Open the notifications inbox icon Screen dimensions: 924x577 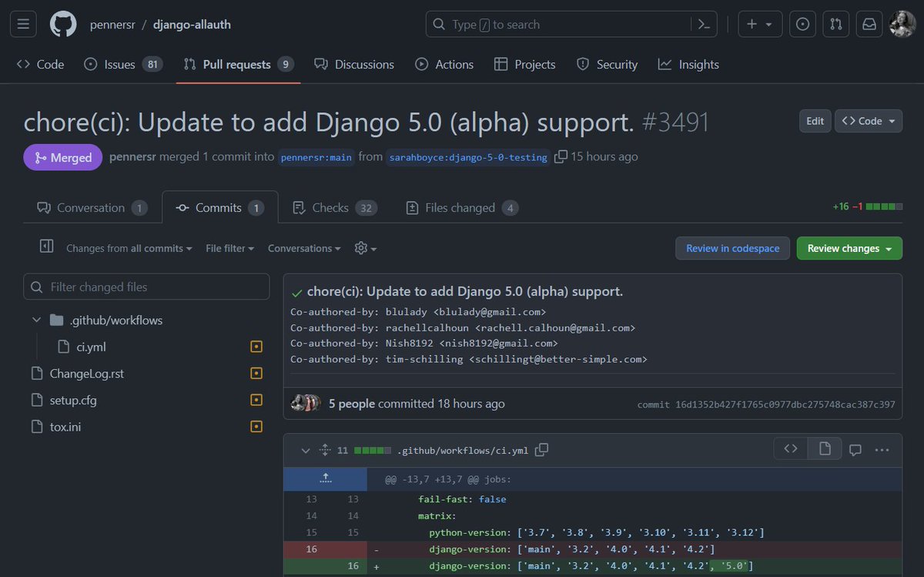pyautogui.click(x=869, y=24)
